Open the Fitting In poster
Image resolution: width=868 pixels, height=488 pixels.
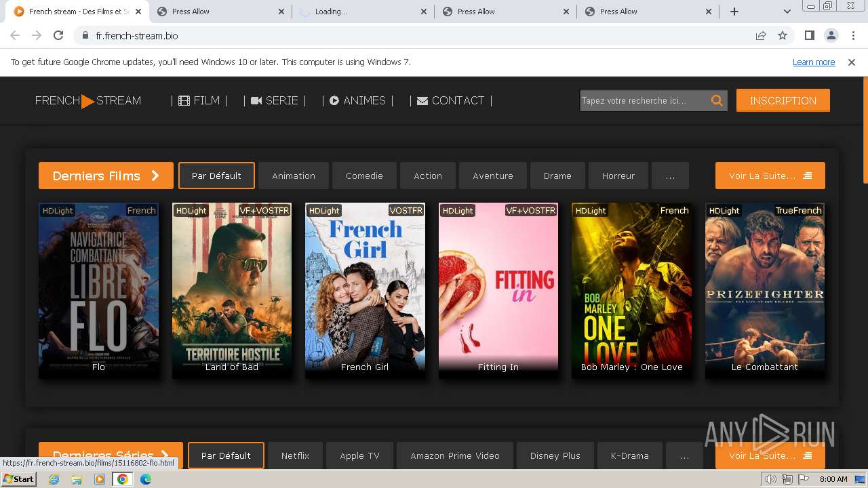coord(498,290)
